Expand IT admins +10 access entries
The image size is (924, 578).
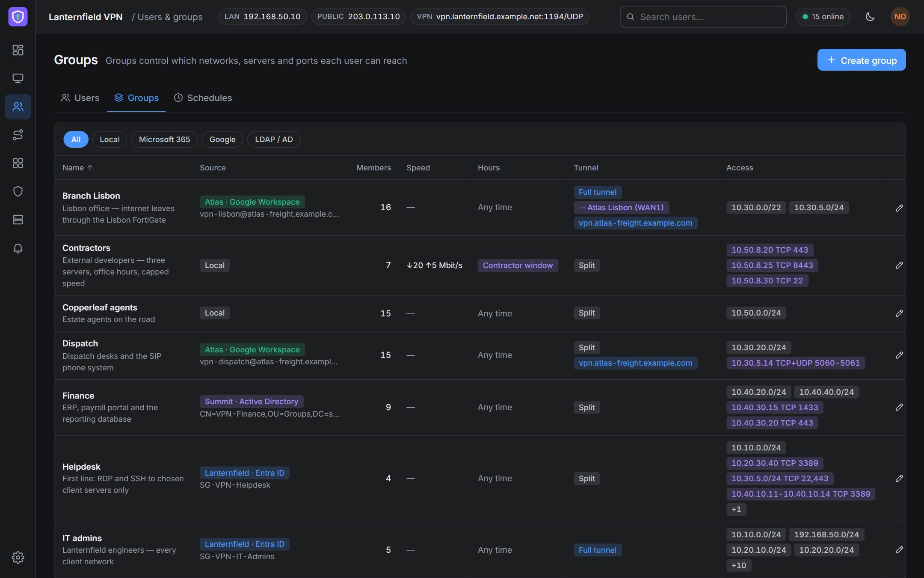(x=739, y=566)
